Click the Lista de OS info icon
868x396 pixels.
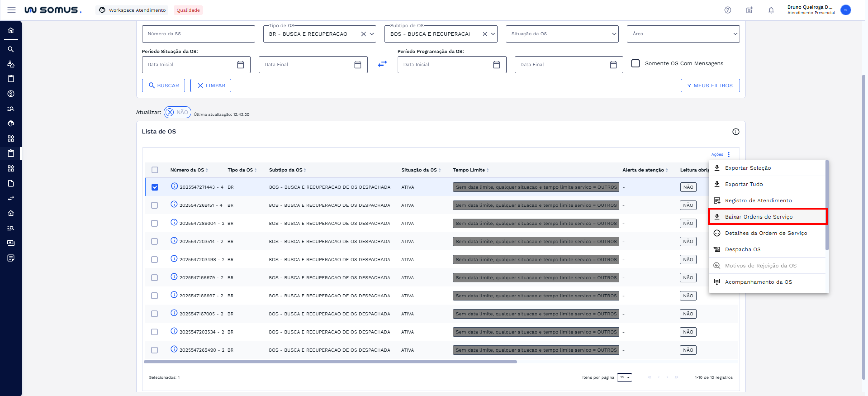[735, 132]
